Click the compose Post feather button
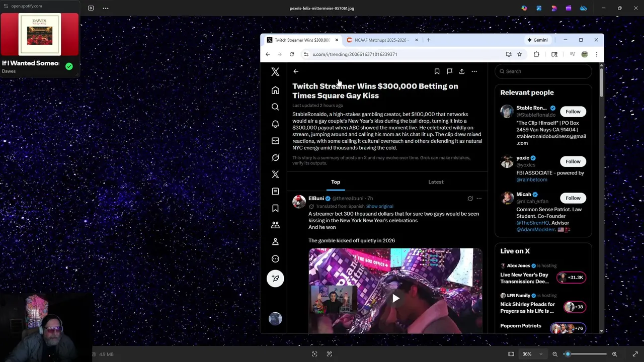The width and height of the screenshot is (644, 362). (275, 279)
